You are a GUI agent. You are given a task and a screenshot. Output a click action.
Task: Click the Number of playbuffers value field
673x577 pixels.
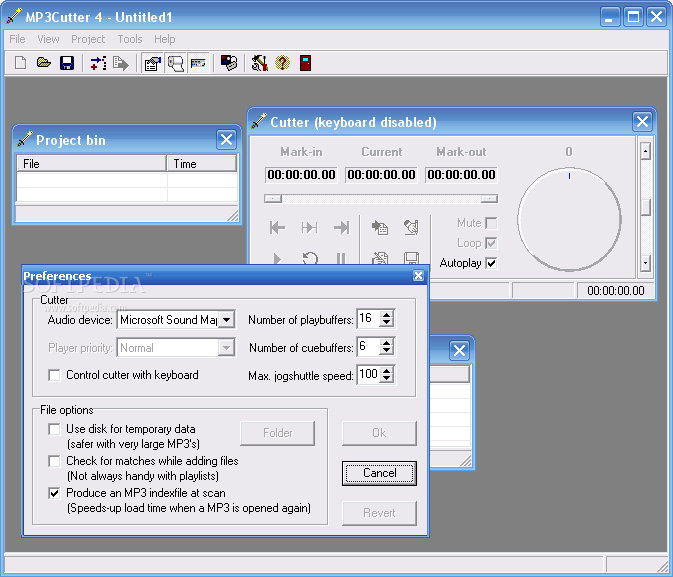pos(368,319)
